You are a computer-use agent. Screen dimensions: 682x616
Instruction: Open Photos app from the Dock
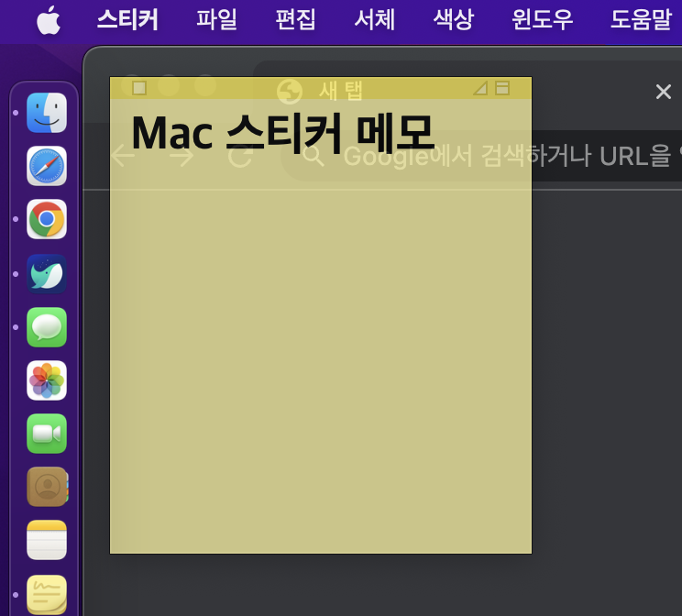pos(47,380)
